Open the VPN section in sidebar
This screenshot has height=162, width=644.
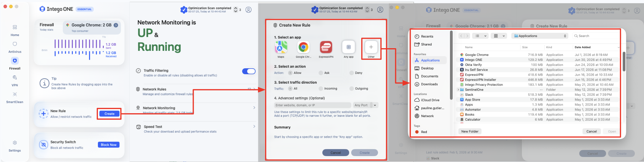click(x=15, y=81)
